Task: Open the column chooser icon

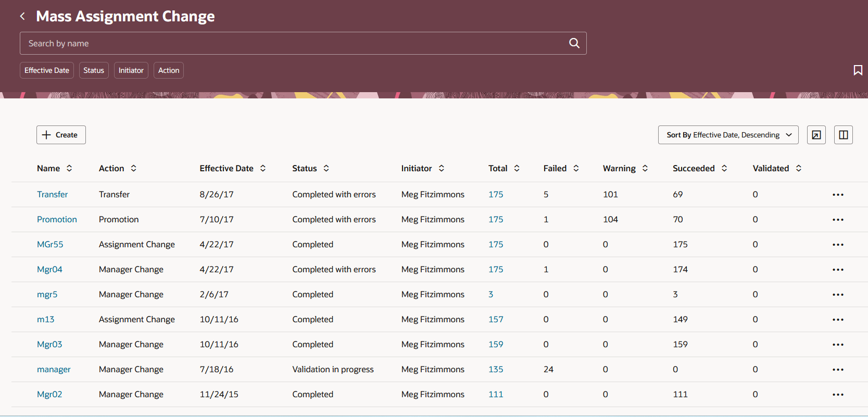Action: pos(844,135)
